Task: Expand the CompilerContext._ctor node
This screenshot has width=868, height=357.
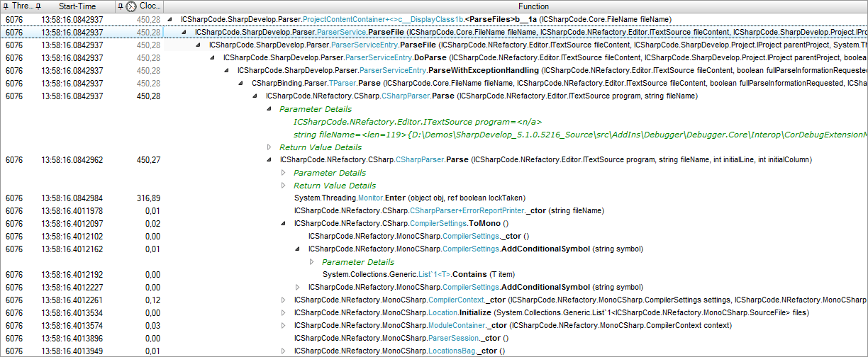Action: tap(284, 300)
